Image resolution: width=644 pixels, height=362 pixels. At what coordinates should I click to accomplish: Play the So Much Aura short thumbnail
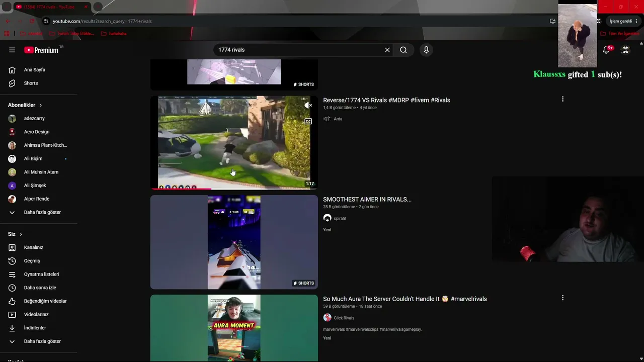click(234, 328)
